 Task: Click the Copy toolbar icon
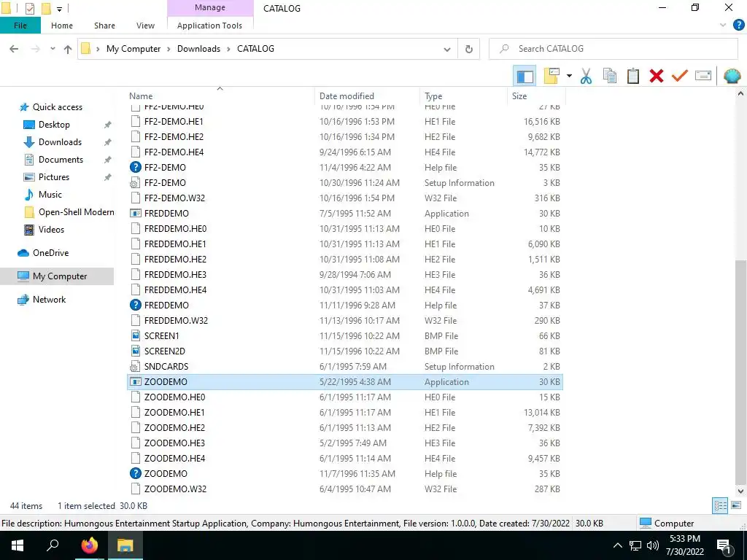(x=610, y=76)
